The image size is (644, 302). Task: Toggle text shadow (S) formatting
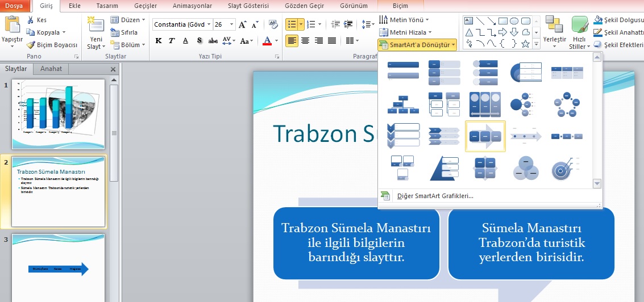(x=199, y=41)
